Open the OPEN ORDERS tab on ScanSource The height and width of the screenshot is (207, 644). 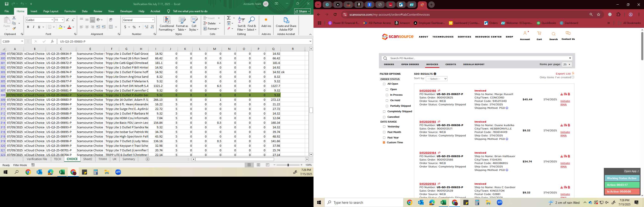[410, 64]
